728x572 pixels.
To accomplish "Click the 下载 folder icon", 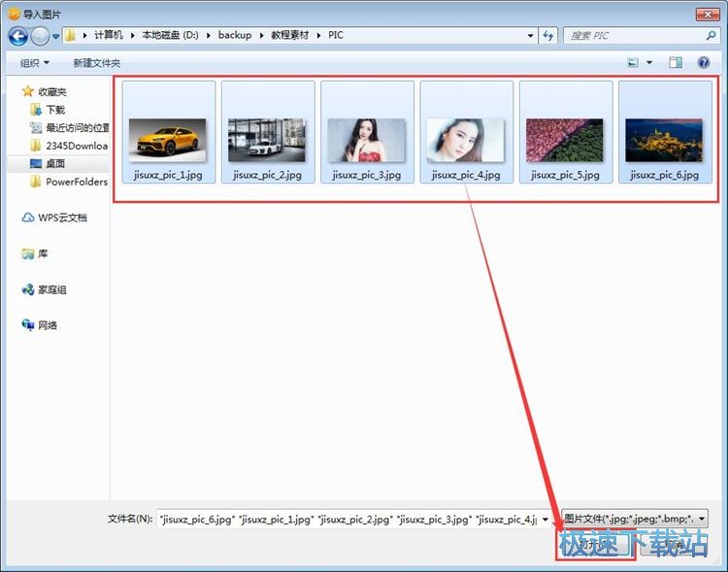I will click(x=36, y=110).
